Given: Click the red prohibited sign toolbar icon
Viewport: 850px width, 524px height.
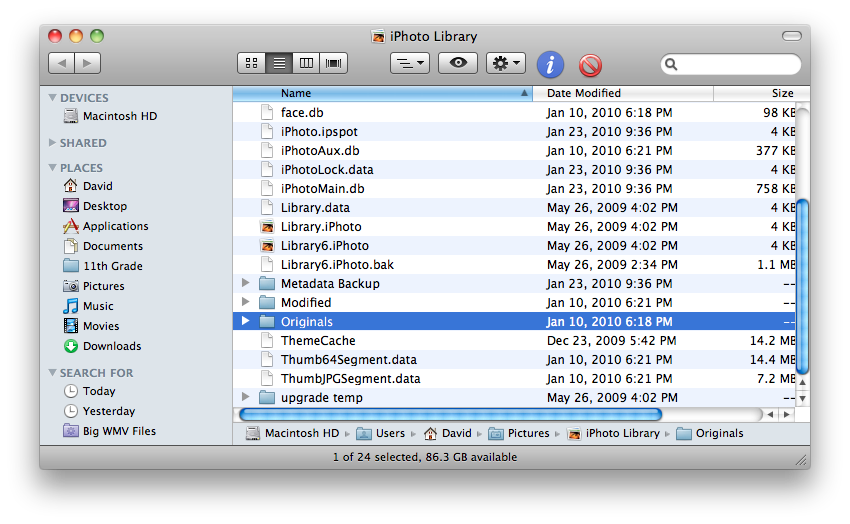Looking at the screenshot, I should [x=590, y=66].
